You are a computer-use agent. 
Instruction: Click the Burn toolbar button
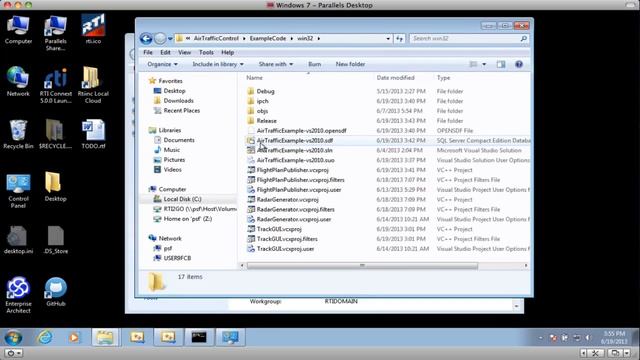tap(314, 64)
